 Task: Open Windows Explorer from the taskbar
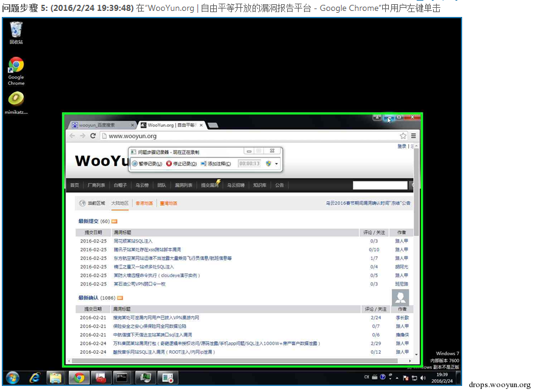pos(55,378)
